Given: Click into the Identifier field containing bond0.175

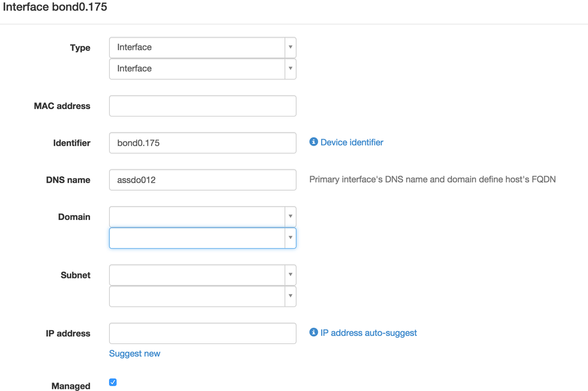Looking at the screenshot, I should click(x=203, y=143).
